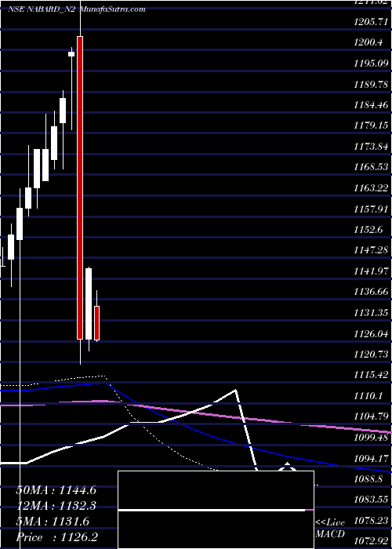Click price axis label 1152.6
The width and height of the screenshot is (392, 549).
point(368,229)
